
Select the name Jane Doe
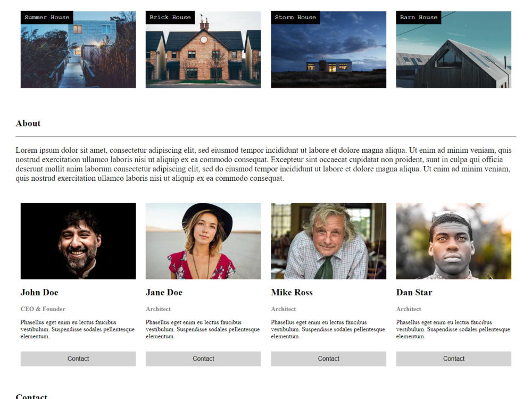click(164, 293)
